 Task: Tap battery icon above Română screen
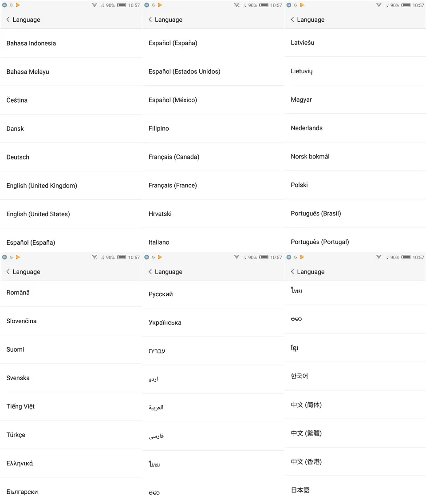[122, 257]
